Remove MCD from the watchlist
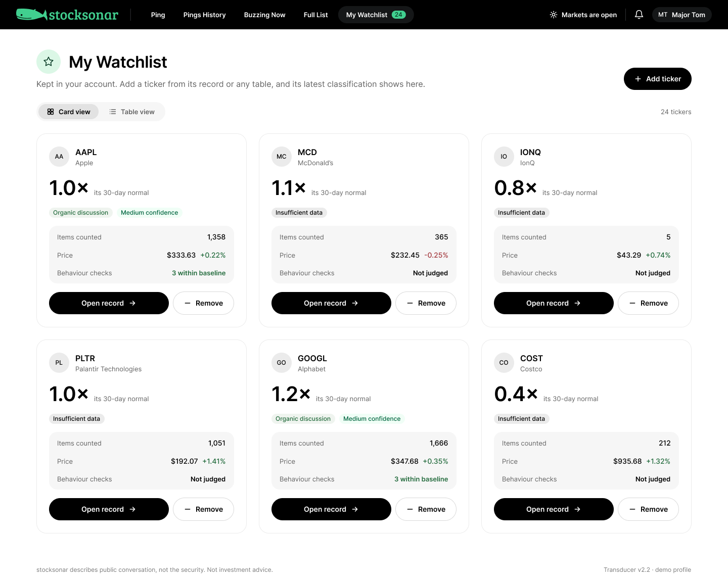This screenshot has height=586, width=728. (426, 303)
